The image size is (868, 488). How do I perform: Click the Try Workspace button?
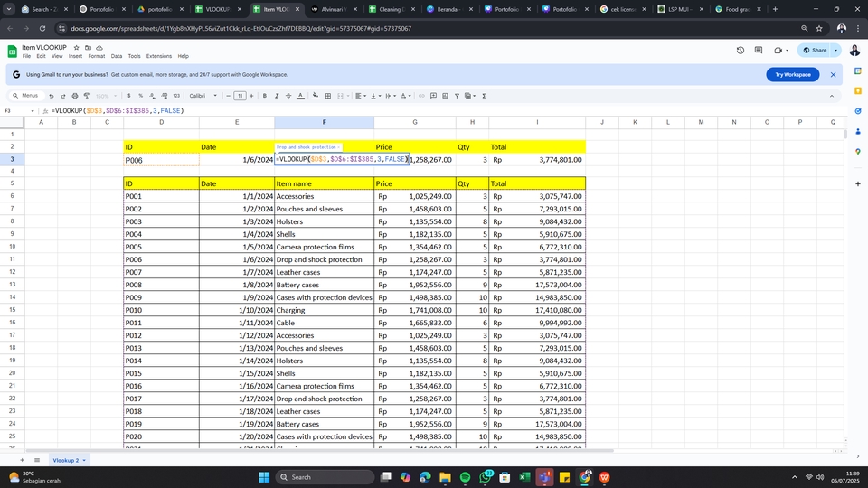(792, 75)
